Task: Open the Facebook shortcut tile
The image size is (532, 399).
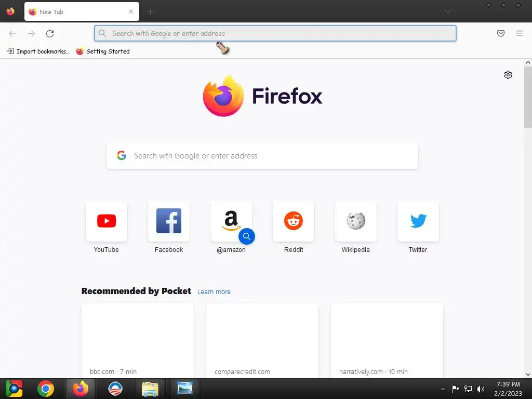Action: 169,221
